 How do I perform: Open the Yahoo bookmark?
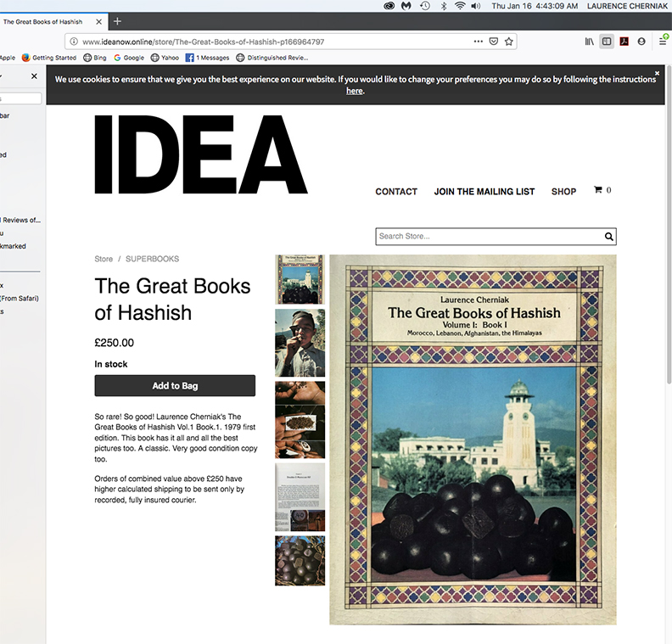click(x=165, y=58)
